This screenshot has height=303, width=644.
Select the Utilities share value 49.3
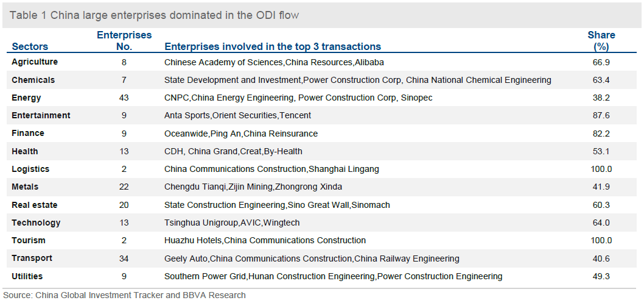[601, 276]
